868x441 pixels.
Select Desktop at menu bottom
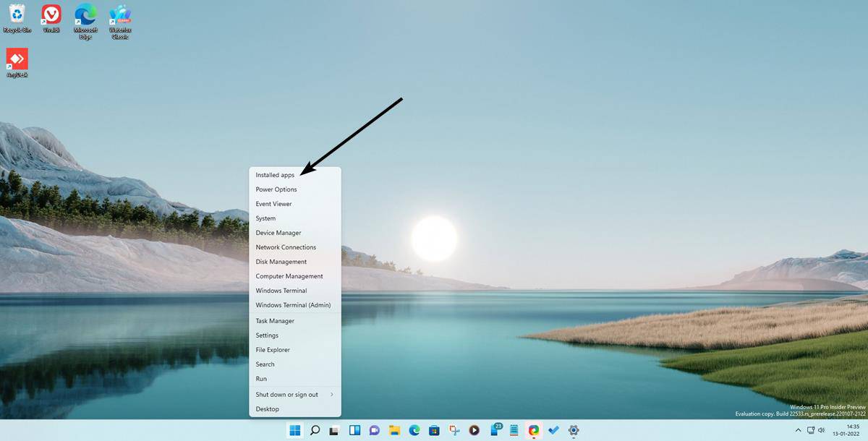pyautogui.click(x=295, y=409)
